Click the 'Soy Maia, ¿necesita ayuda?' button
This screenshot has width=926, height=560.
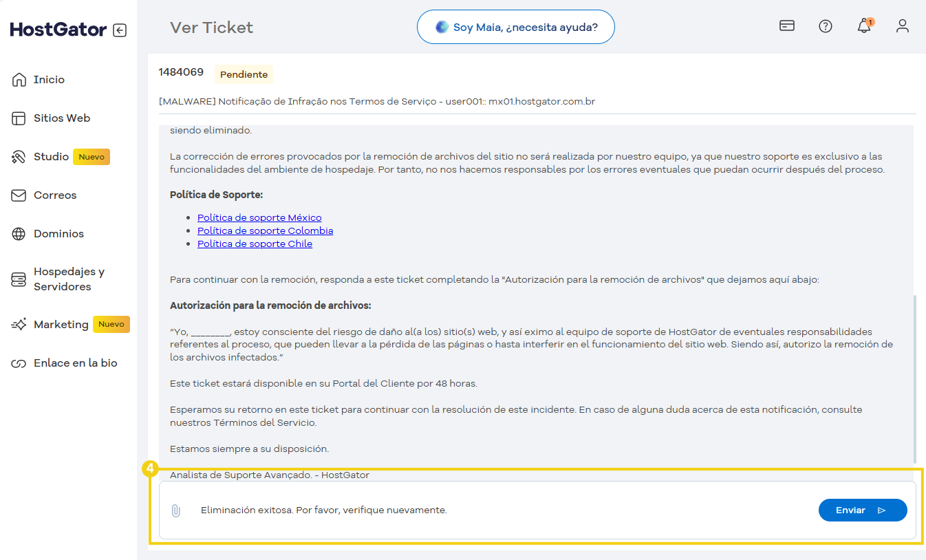click(515, 27)
